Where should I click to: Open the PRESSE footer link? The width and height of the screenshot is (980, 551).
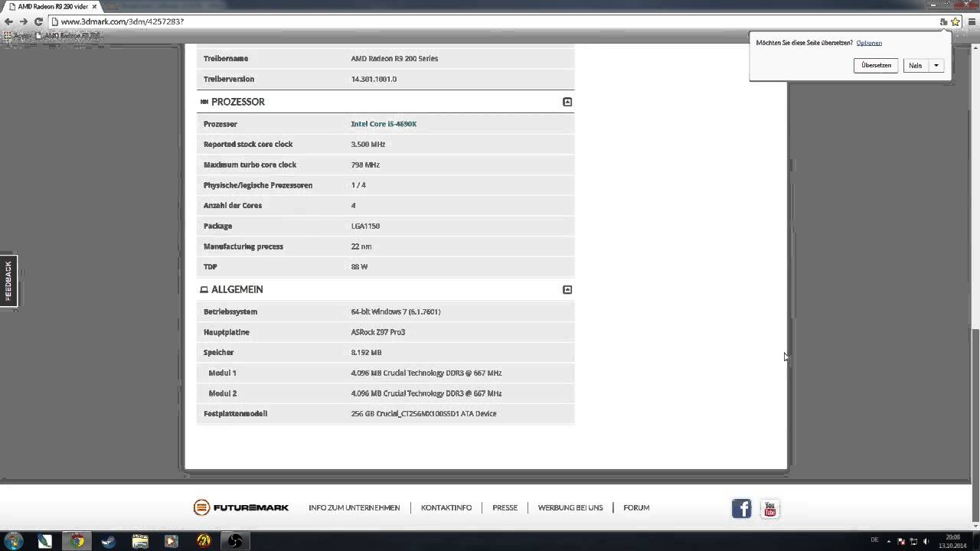(505, 507)
